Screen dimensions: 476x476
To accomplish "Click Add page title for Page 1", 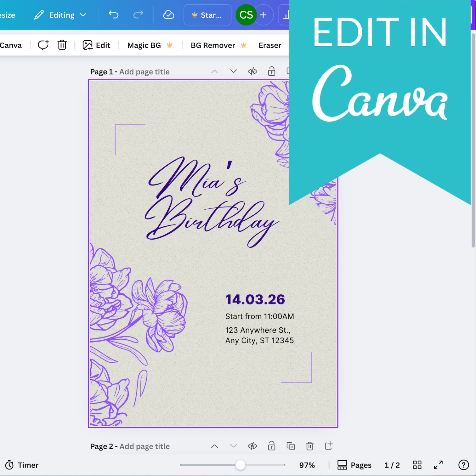I will (x=144, y=71).
